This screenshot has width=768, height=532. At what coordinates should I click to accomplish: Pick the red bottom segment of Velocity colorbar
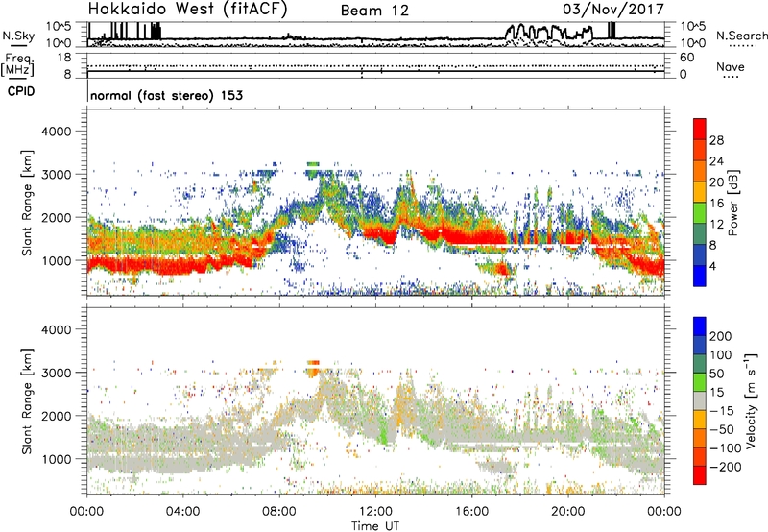point(700,475)
